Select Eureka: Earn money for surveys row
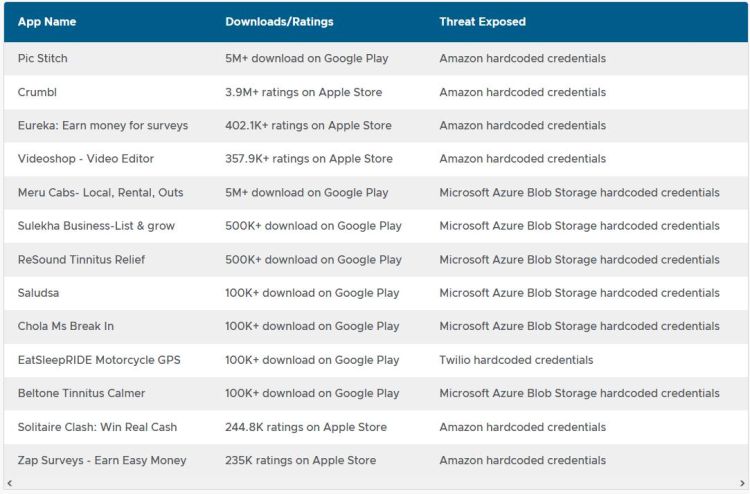Viewport: 750px width, 494px height. pyautogui.click(x=375, y=125)
